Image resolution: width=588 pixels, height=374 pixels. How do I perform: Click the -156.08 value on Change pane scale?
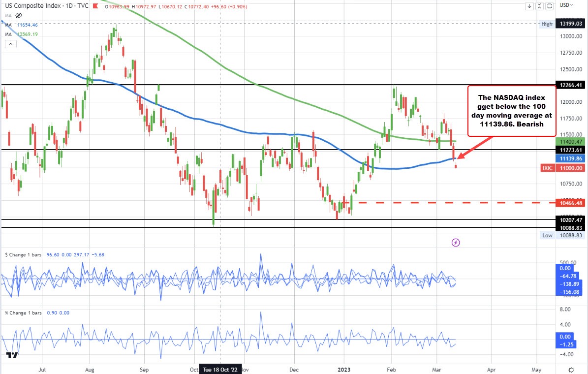coord(570,292)
